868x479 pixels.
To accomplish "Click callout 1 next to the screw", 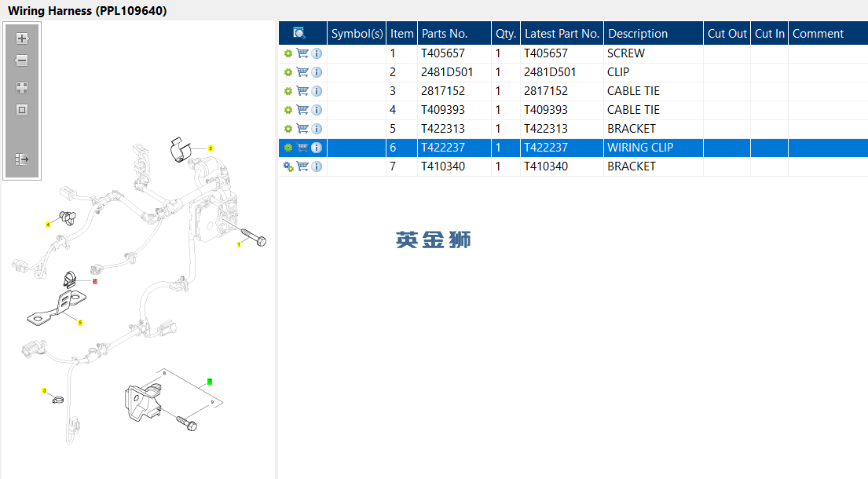I will 239,244.
